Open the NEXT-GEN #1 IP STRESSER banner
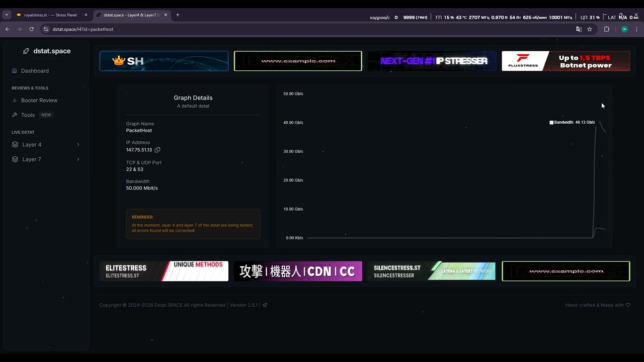This screenshot has height=362, width=644. [432, 61]
